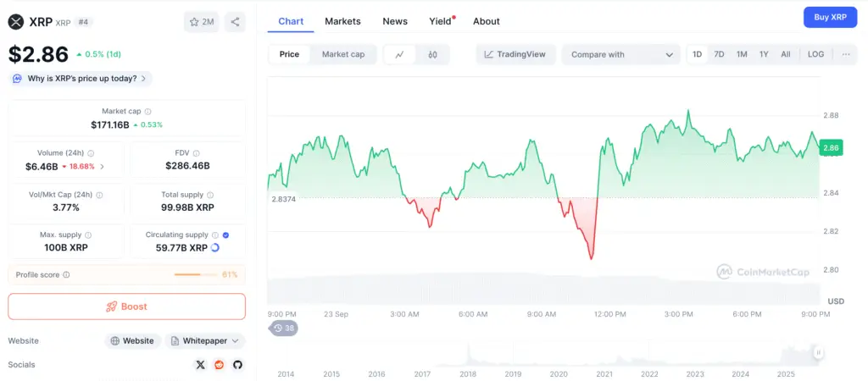Open the Website link button
The image size is (868, 381).
[133, 341]
